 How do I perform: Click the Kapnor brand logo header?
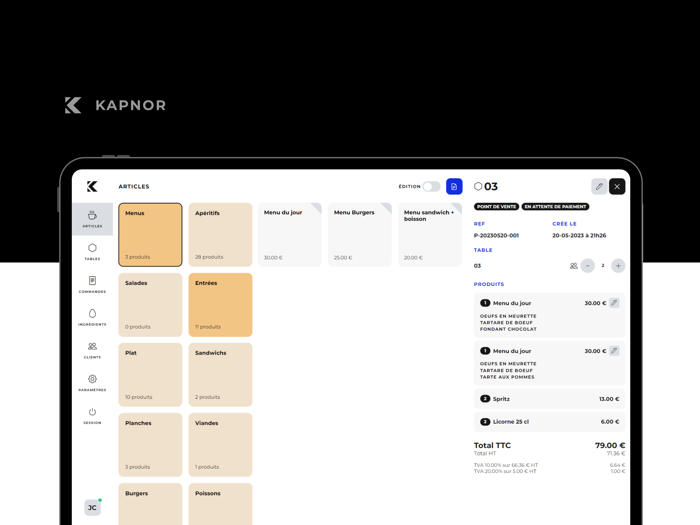pyautogui.click(x=115, y=105)
